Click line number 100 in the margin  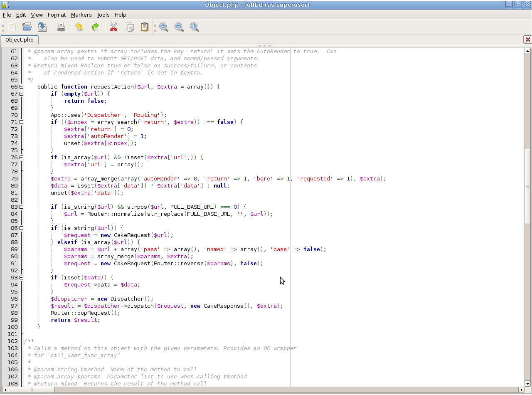tap(12, 327)
